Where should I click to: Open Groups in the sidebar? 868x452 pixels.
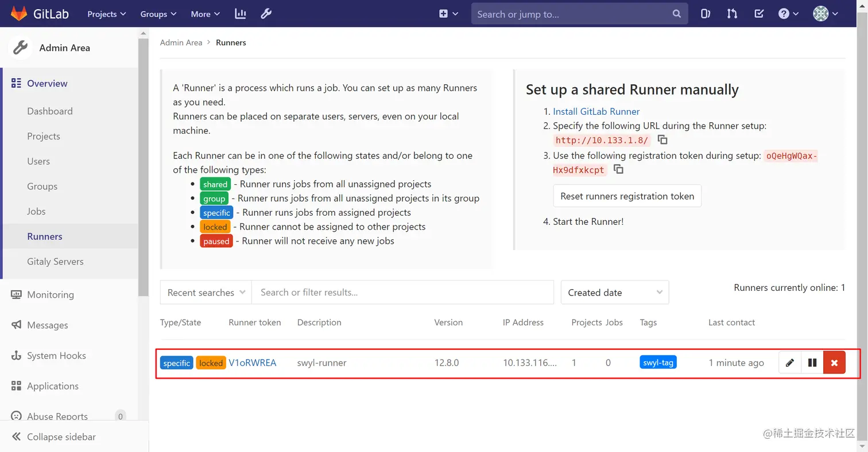coord(42,186)
